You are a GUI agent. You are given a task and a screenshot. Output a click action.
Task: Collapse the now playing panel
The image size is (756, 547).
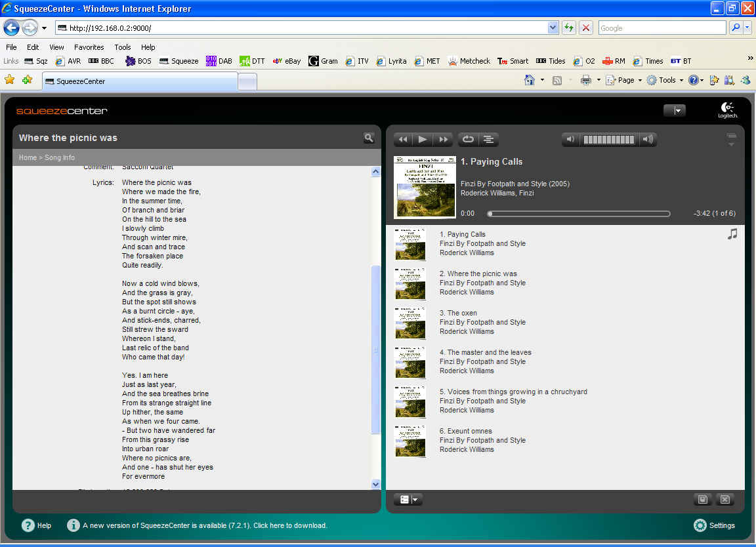tap(732, 140)
